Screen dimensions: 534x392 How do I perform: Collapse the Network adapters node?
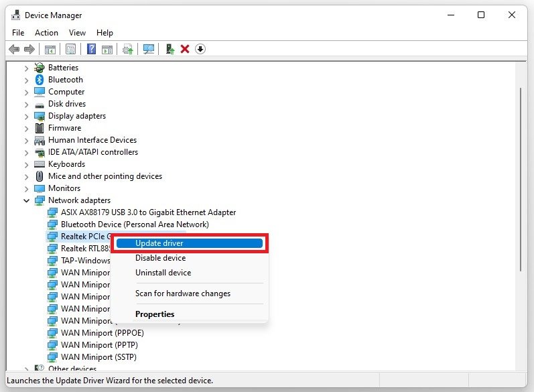click(x=26, y=200)
